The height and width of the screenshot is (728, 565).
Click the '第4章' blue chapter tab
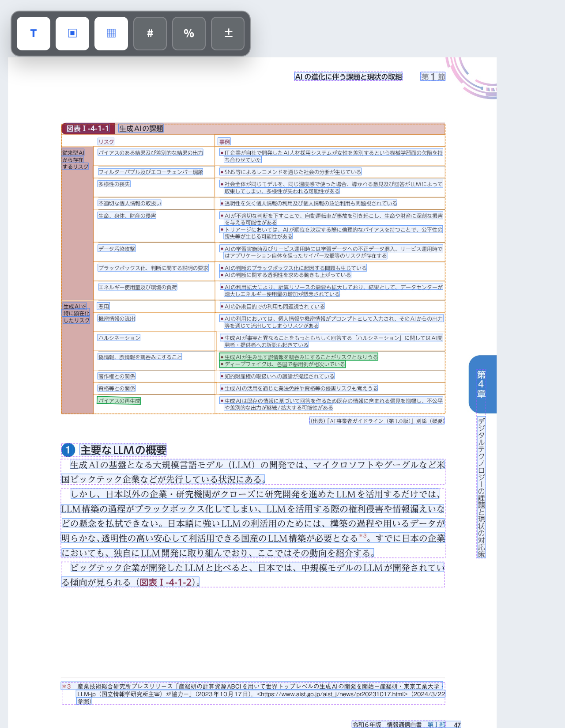482,384
